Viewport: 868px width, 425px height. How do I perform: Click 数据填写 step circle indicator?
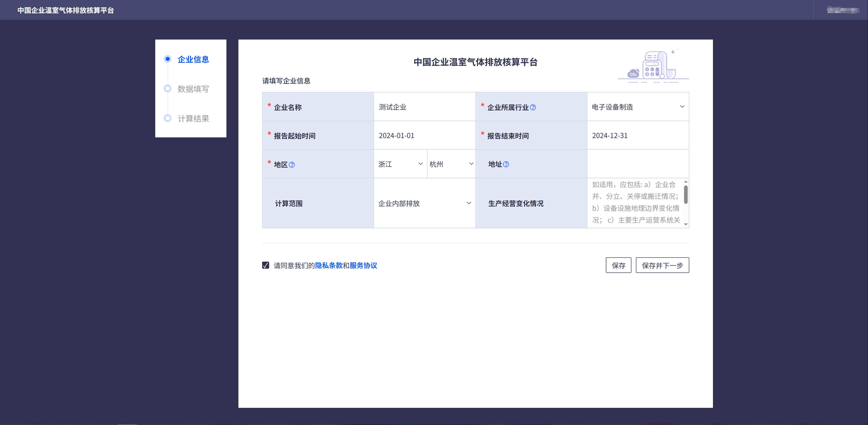167,89
